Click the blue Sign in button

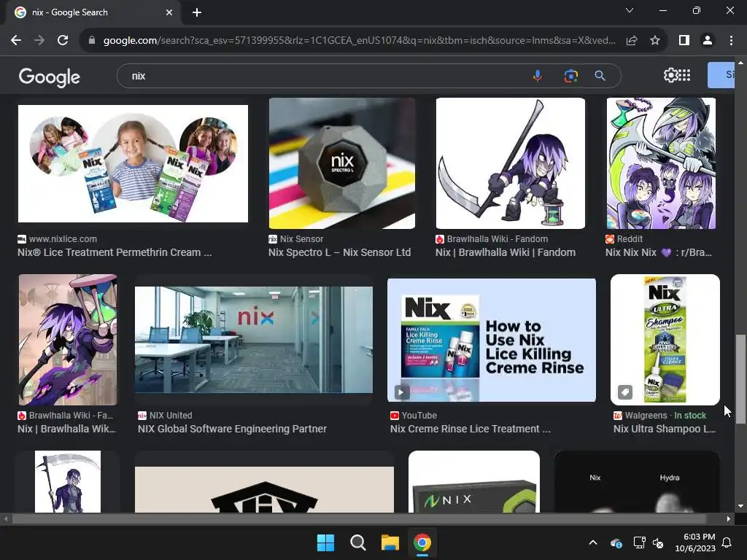(x=721, y=75)
